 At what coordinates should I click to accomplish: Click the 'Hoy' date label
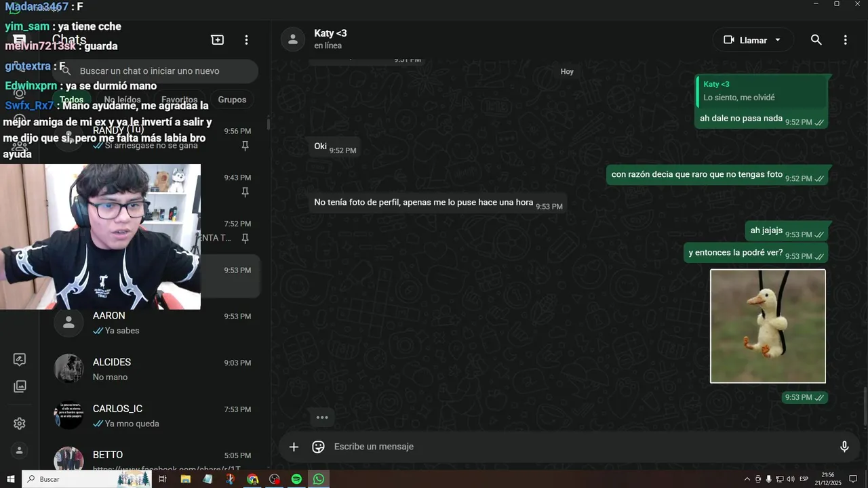click(x=567, y=72)
